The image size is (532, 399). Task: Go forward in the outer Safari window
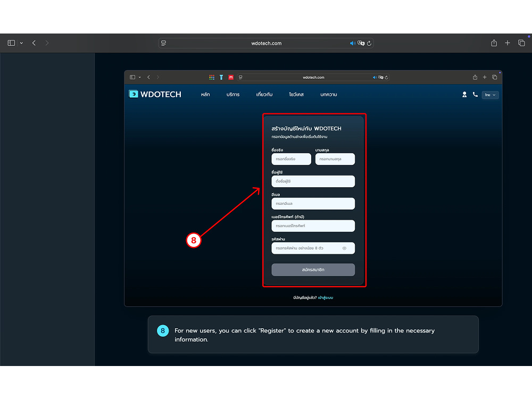coord(47,43)
